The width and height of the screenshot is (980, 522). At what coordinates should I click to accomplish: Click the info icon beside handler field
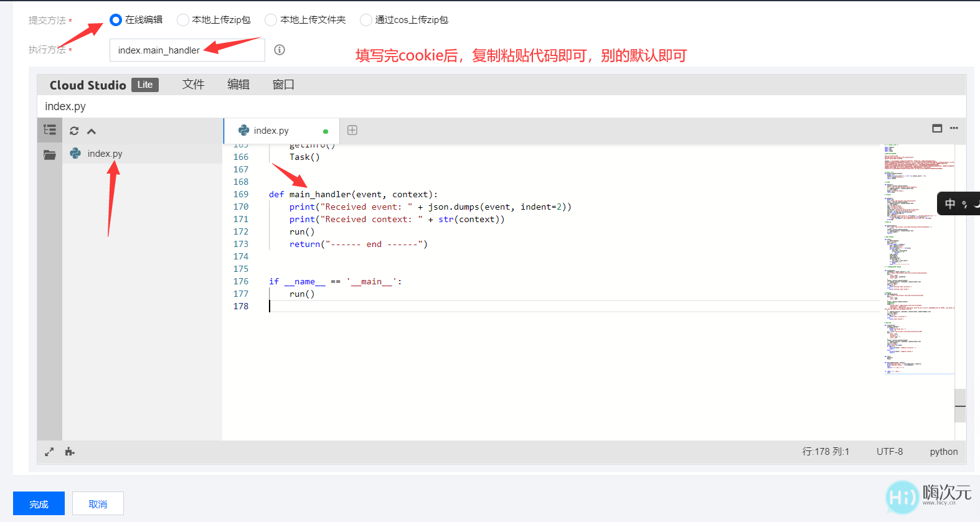click(280, 50)
